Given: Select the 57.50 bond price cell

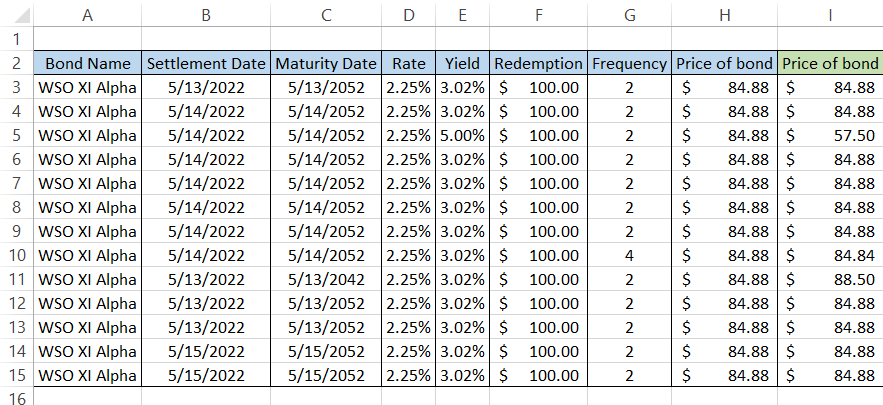Looking at the screenshot, I should tap(830, 135).
